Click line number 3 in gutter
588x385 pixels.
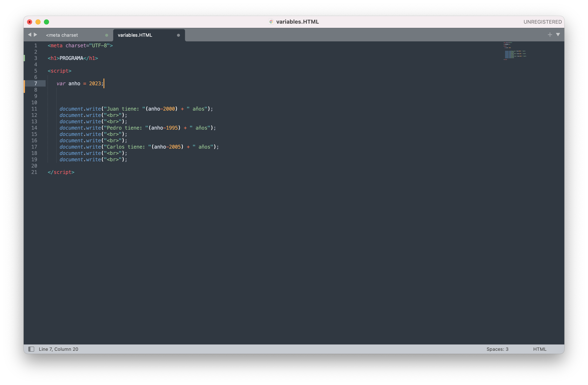35,58
